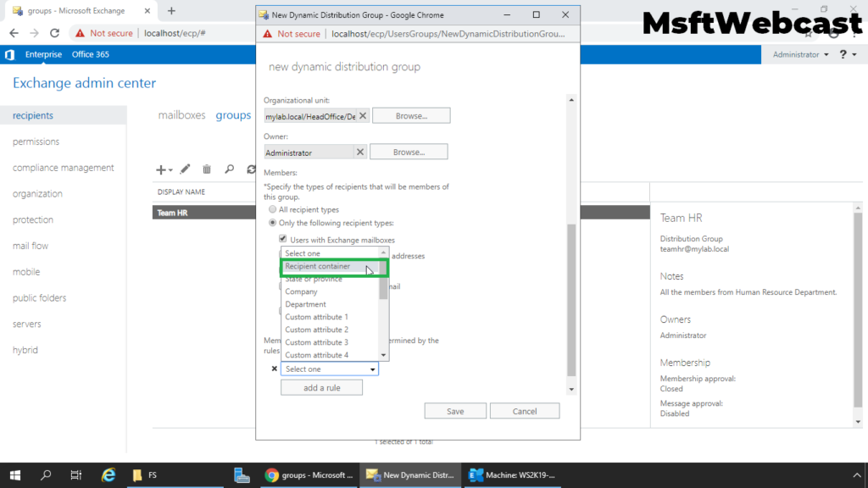Click the refresh icon in the groups toolbar
The height and width of the screenshot is (488, 868).
(251, 169)
